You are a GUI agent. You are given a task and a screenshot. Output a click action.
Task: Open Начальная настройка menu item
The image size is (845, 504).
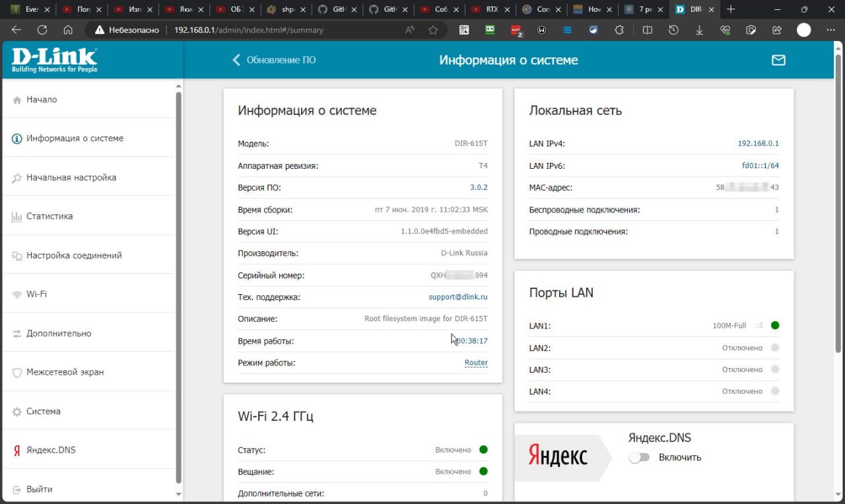point(88,177)
